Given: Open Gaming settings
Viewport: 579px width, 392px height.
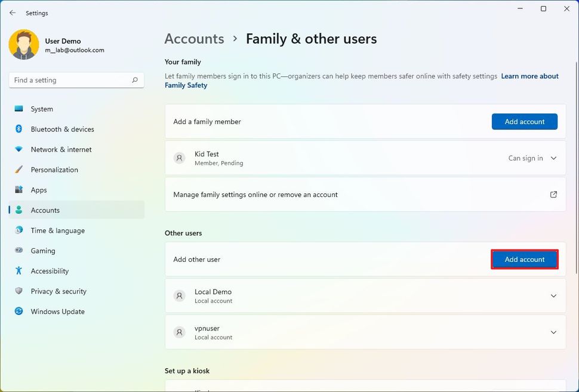Looking at the screenshot, I should [x=43, y=251].
